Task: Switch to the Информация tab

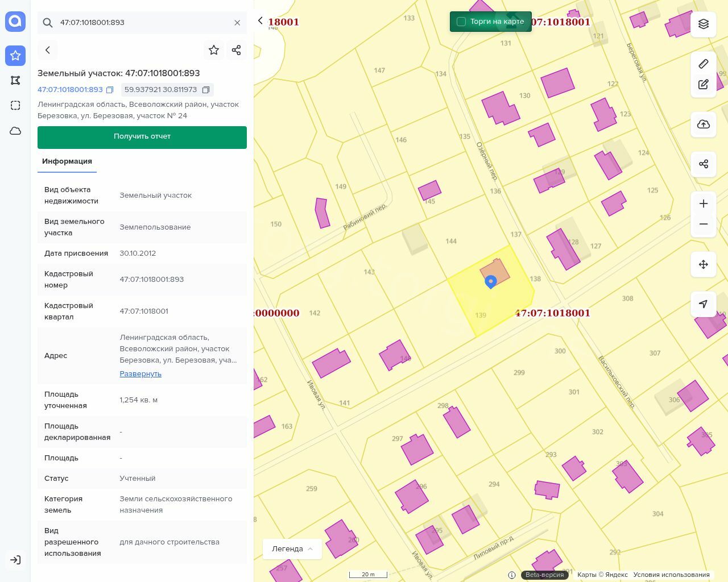Action: pyautogui.click(x=67, y=161)
